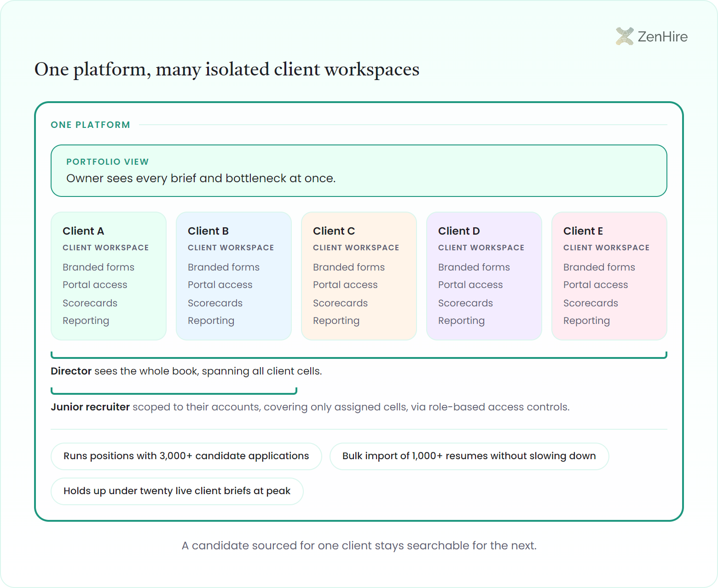
Task: Click the '3,000+ candidate applications' pill
Action: click(x=186, y=456)
